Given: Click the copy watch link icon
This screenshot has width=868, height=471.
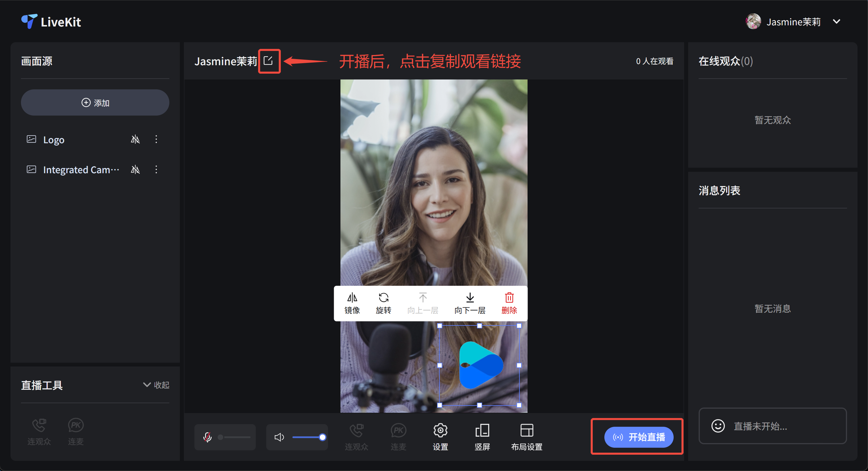Looking at the screenshot, I should 268,61.
